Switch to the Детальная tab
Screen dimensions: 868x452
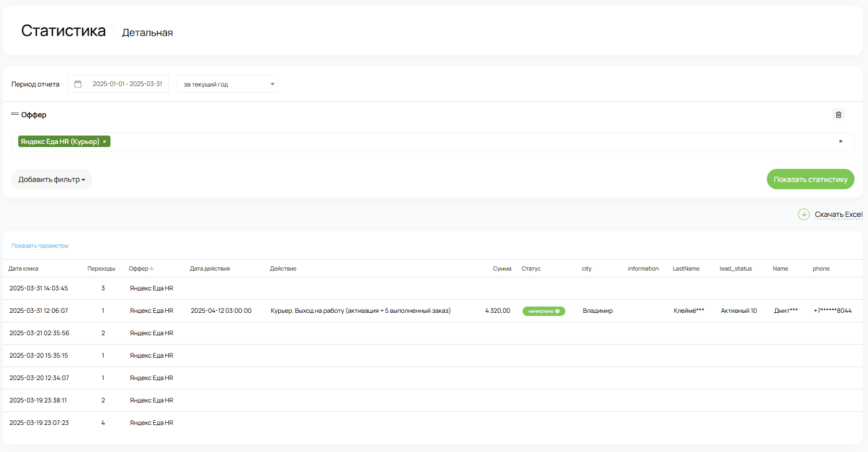[147, 33]
